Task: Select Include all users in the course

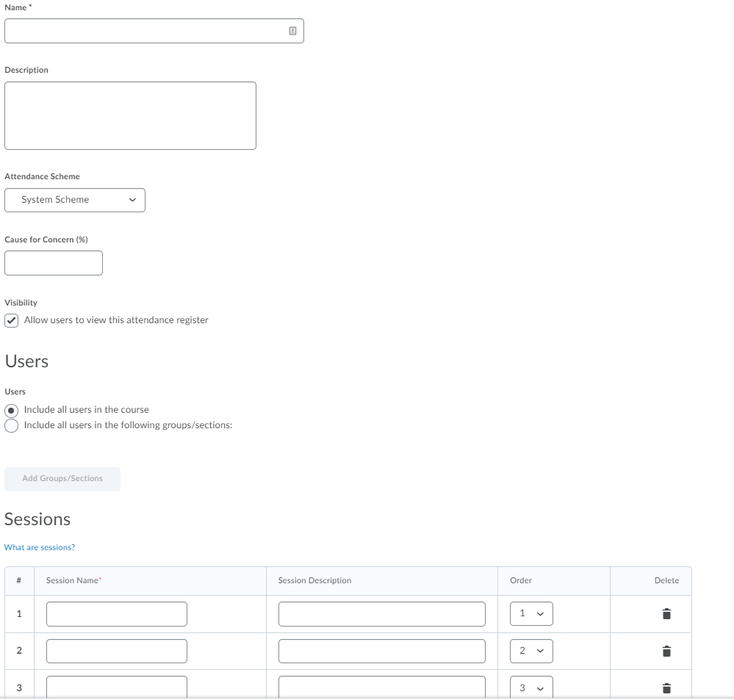Action: tap(11, 410)
